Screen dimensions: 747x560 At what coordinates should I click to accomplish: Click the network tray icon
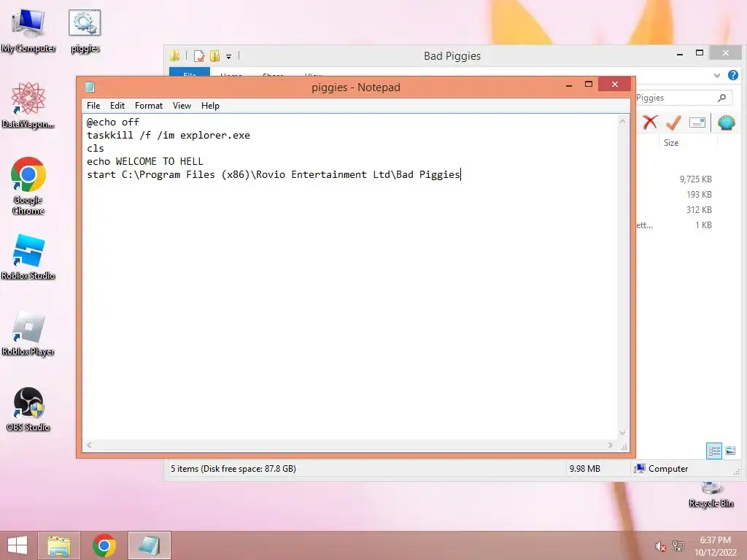[678, 545]
